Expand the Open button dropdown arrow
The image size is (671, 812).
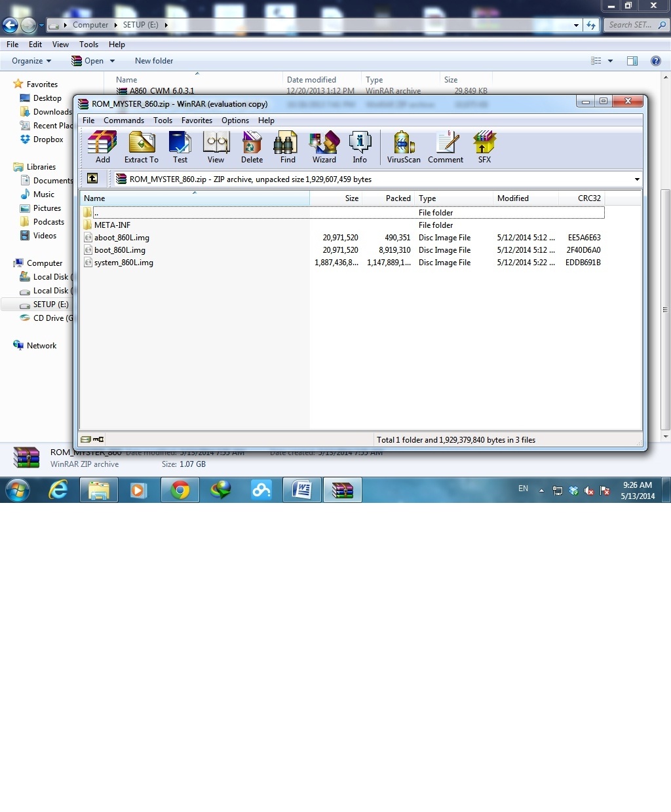[112, 61]
